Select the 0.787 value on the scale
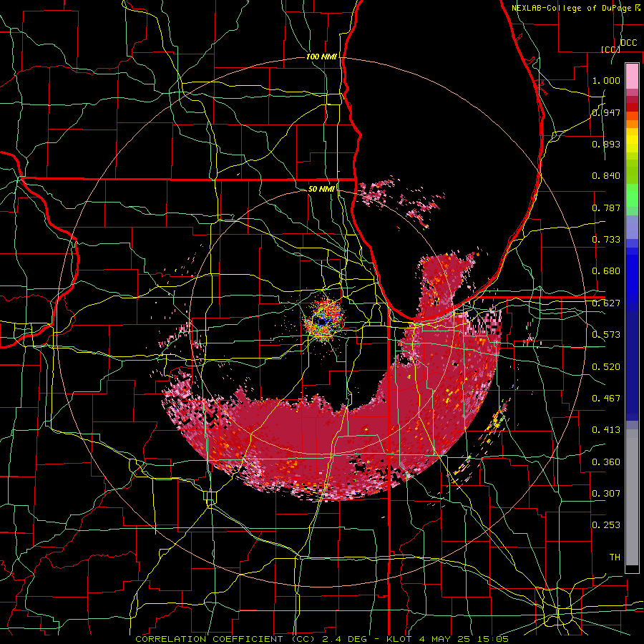The image size is (644, 644). [x=606, y=208]
